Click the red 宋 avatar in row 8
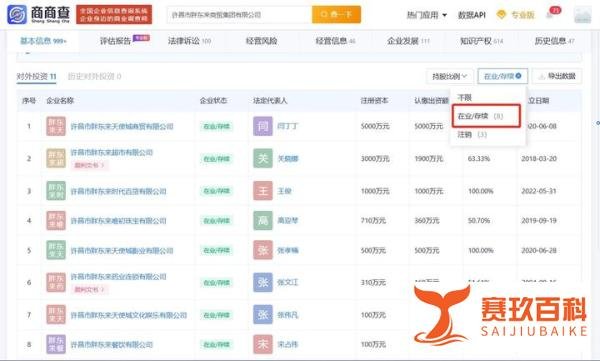 (x=263, y=345)
